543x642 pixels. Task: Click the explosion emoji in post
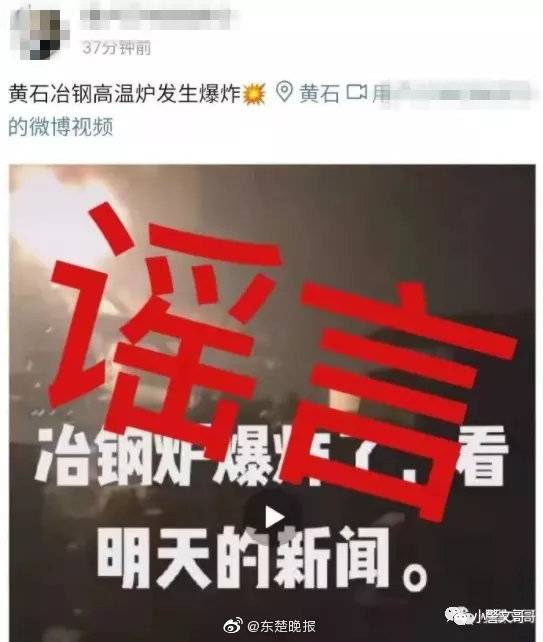pos(254,94)
